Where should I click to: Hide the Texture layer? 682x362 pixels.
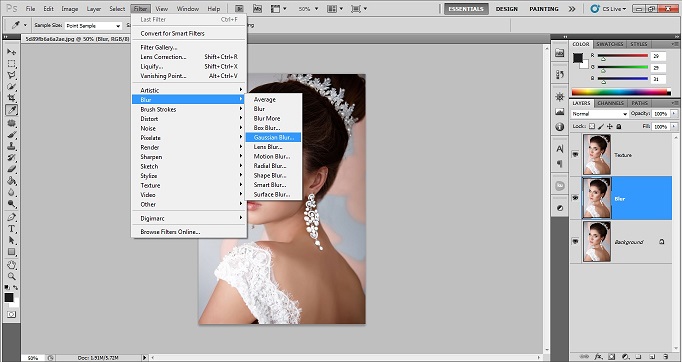[575, 154]
